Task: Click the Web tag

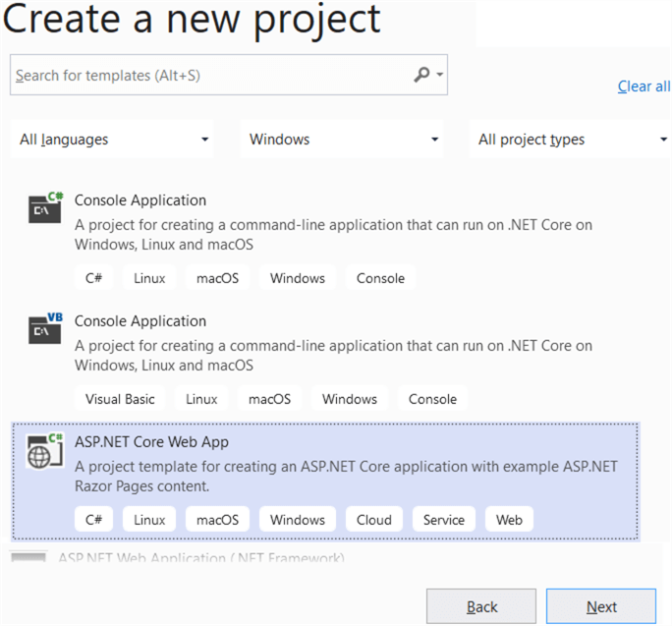Action: (509, 520)
